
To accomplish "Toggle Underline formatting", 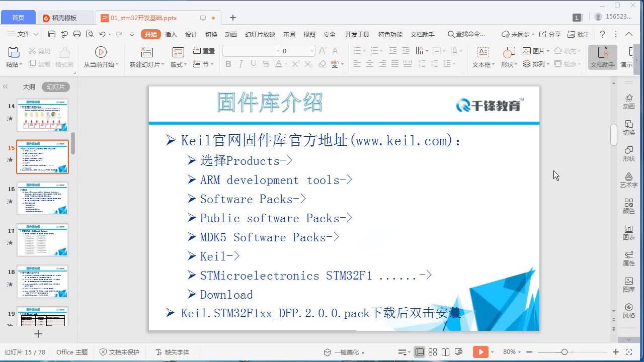I will (253, 64).
